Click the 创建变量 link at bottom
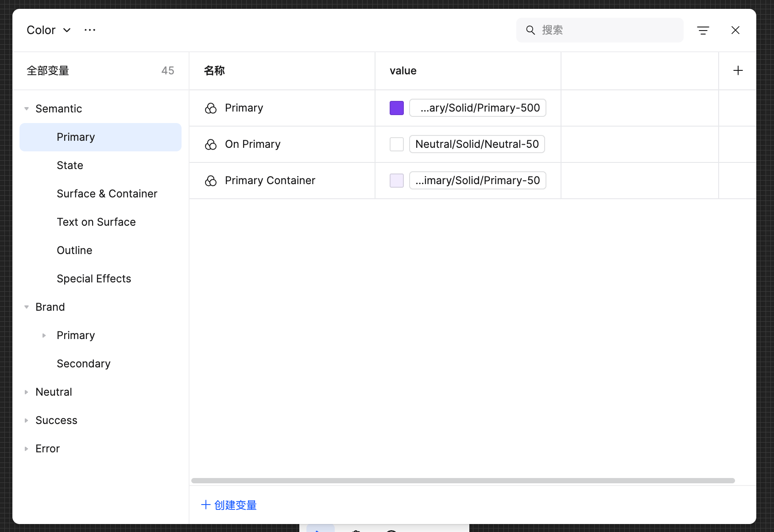The image size is (774, 532). tap(228, 505)
